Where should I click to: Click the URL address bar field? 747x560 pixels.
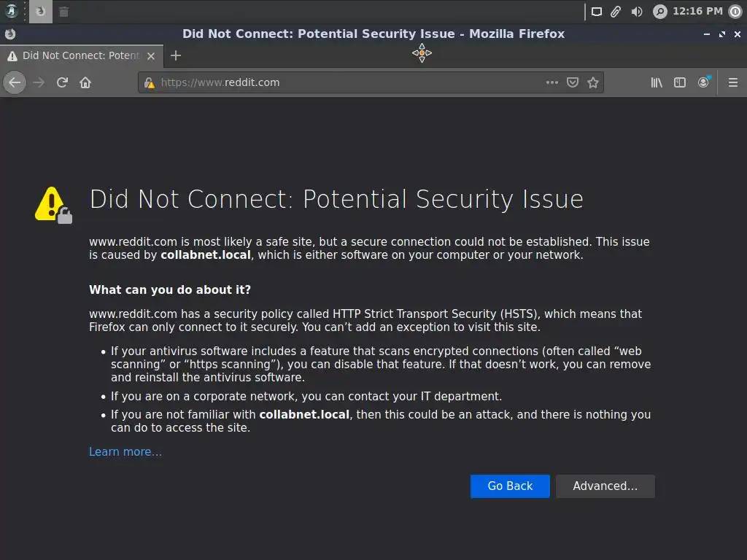click(x=350, y=82)
